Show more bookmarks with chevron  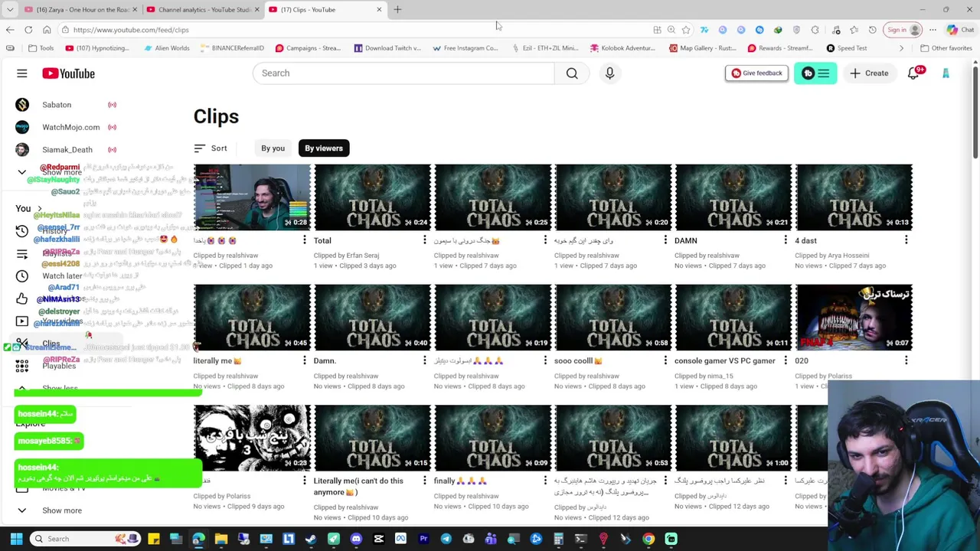point(901,48)
